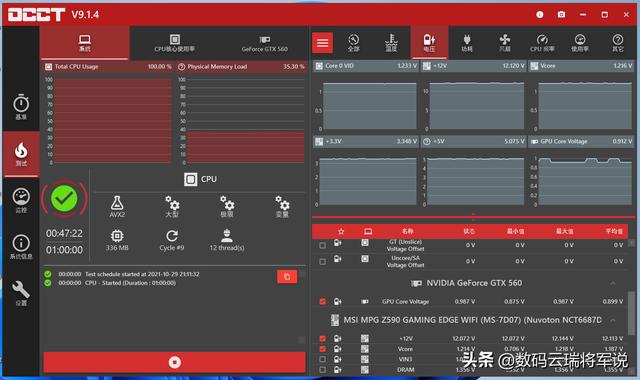Uncheck the Vcore sensor row checkbox
640x380 pixels.
pos(322,349)
